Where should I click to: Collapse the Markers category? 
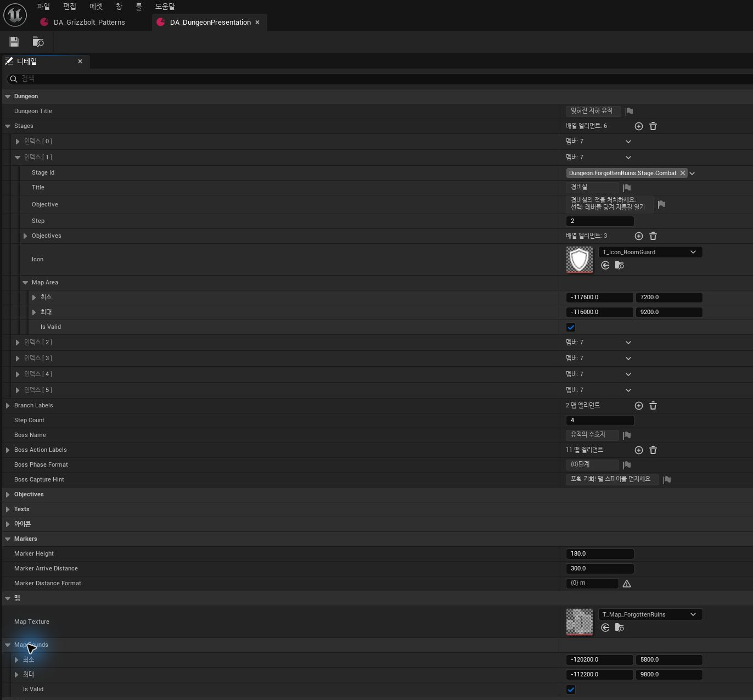[x=8, y=539]
